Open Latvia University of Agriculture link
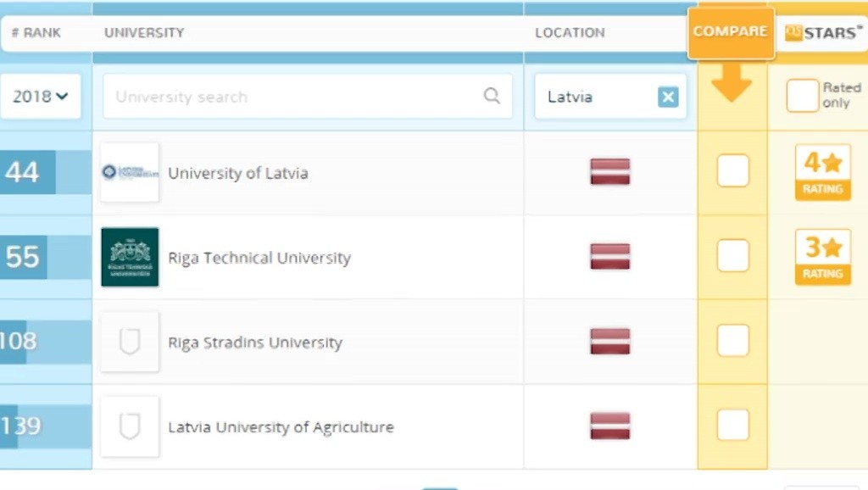The width and height of the screenshot is (868, 490). tap(281, 427)
